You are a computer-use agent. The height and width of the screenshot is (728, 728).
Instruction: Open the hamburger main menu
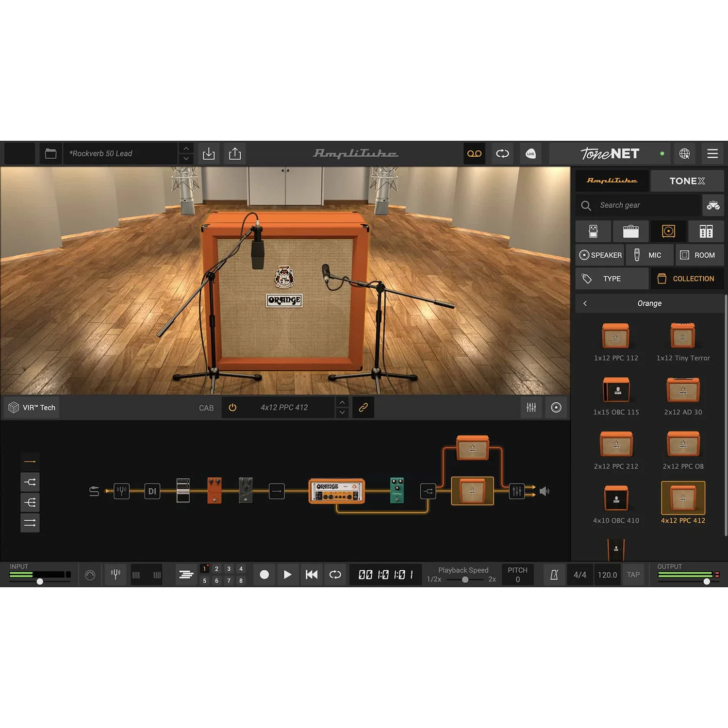point(712,154)
